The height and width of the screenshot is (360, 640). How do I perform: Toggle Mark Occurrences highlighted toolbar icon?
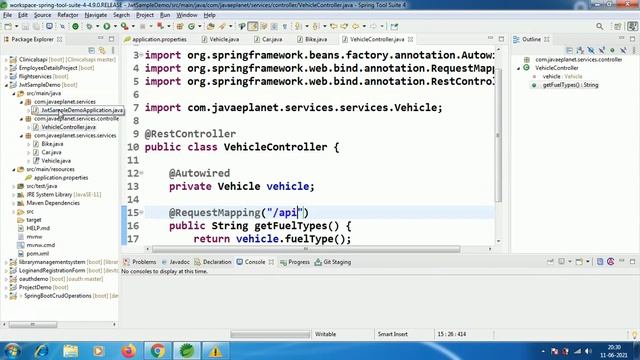[x=253, y=26]
